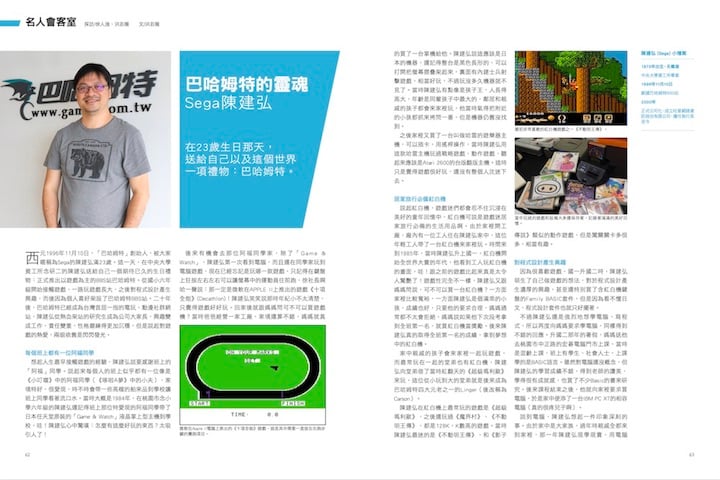Click the drop cap 西 starting the article

tap(32, 258)
